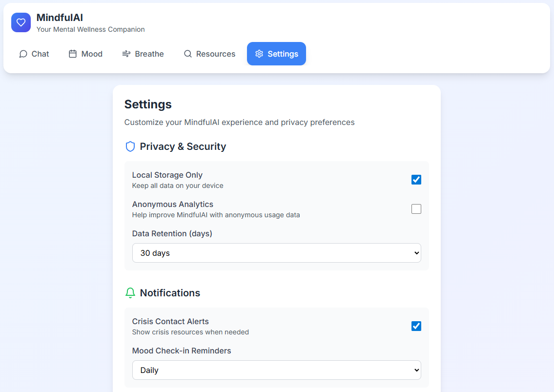Open the Data Retention days dropdown
554x392 pixels.
(276, 253)
